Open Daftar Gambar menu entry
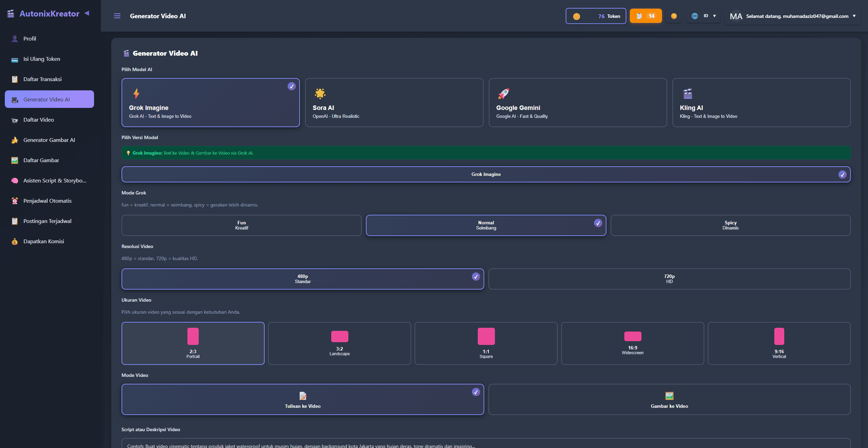This screenshot has height=448, width=868. point(49,160)
